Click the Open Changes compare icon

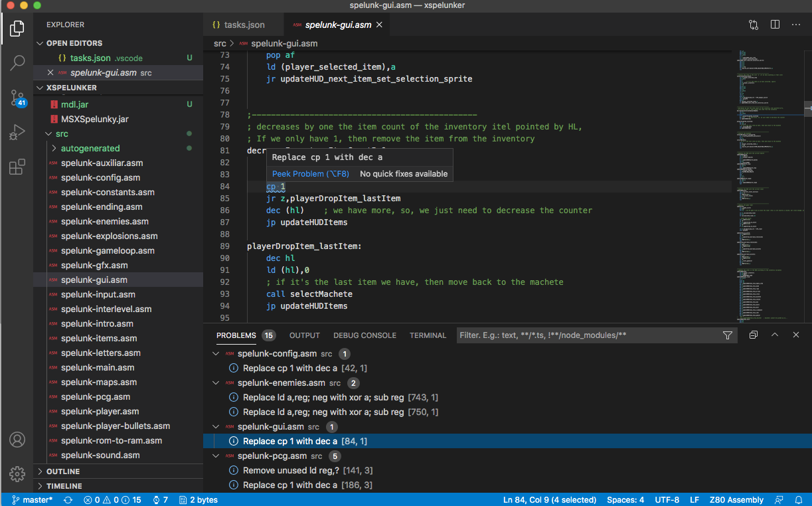tap(754, 25)
